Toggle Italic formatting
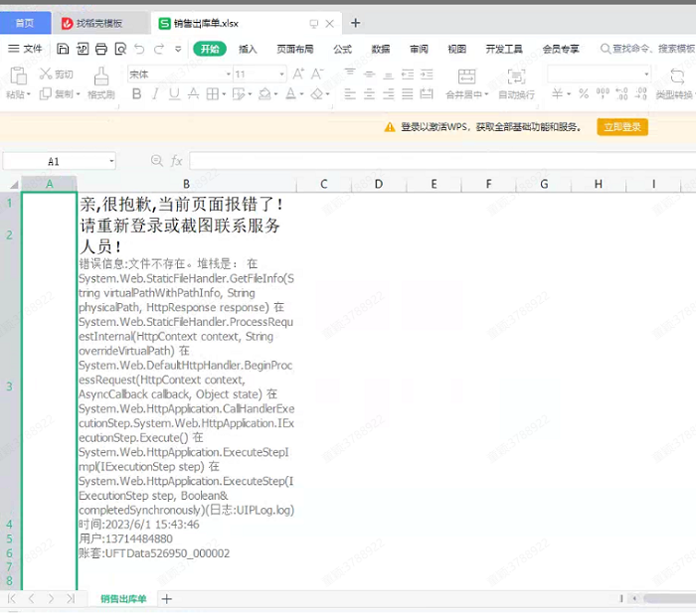 tap(155, 94)
